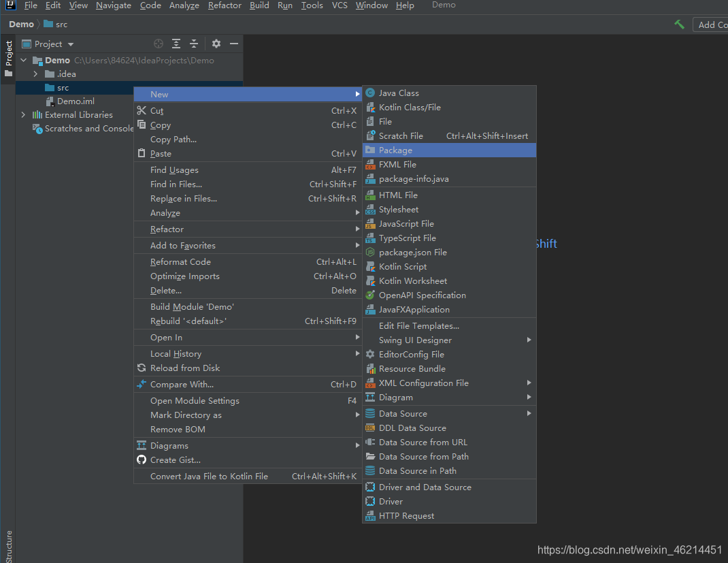
Task: Choose Compare With... entry
Action: pyautogui.click(x=248, y=384)
